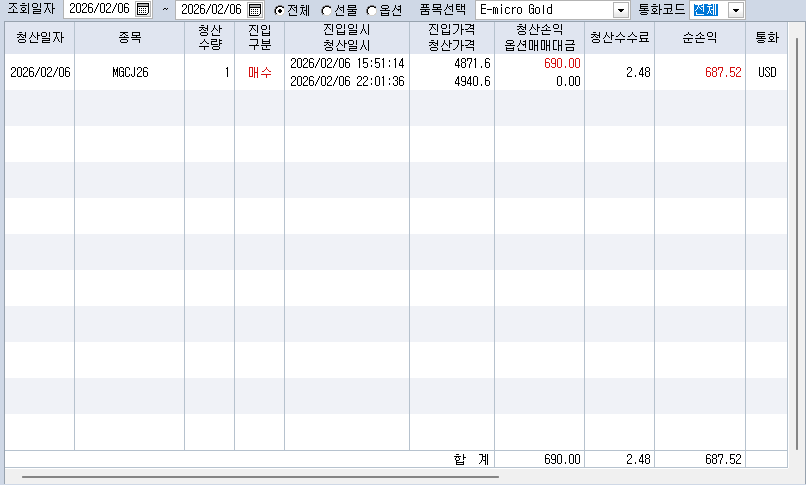
Task: Click the 청산수수료 column header
Action: (x=619, y=38)
